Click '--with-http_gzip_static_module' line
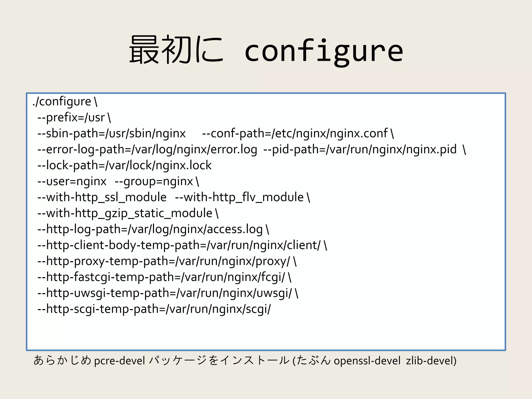Image resolution: width=532 pixels, height=399 pixels. tap(128, 214)
